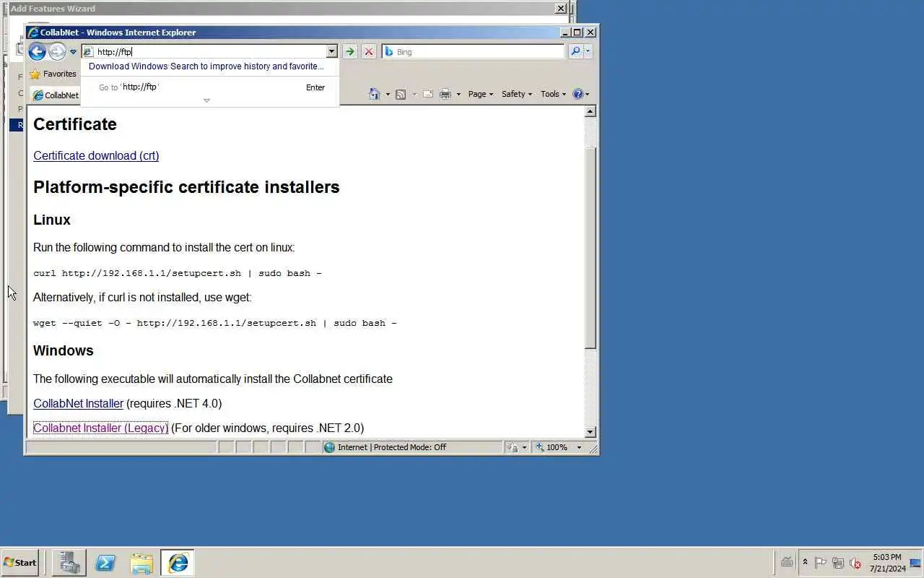This screenshot has width=924, height=578.
Task: Click the Internet Explorer taskbar button
Action: click(x=178, y=562)
